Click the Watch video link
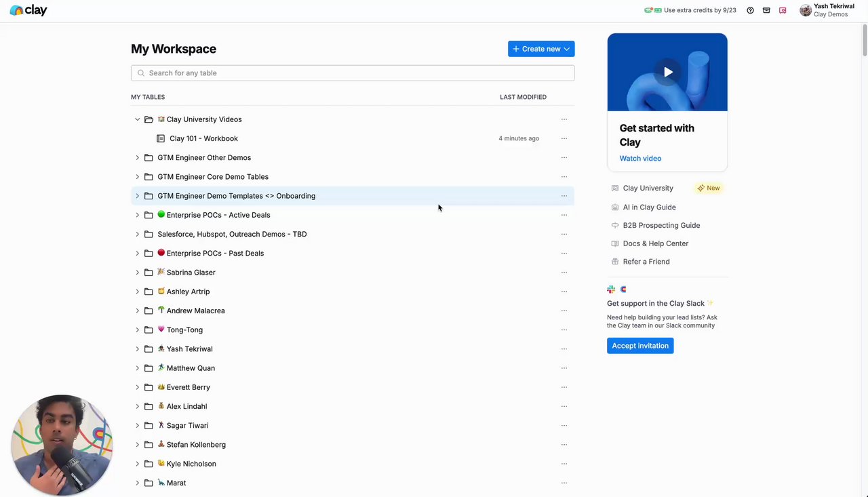 tap(640, 159)
